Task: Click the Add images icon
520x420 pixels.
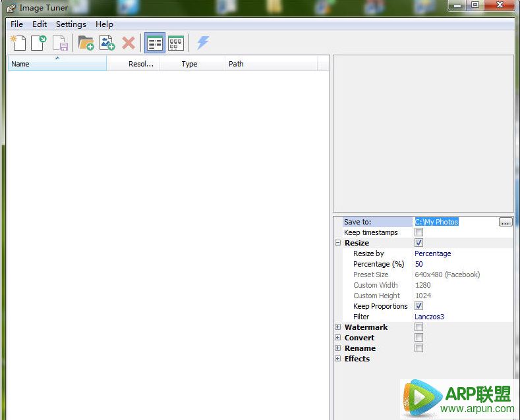Action: pos(107,43)
